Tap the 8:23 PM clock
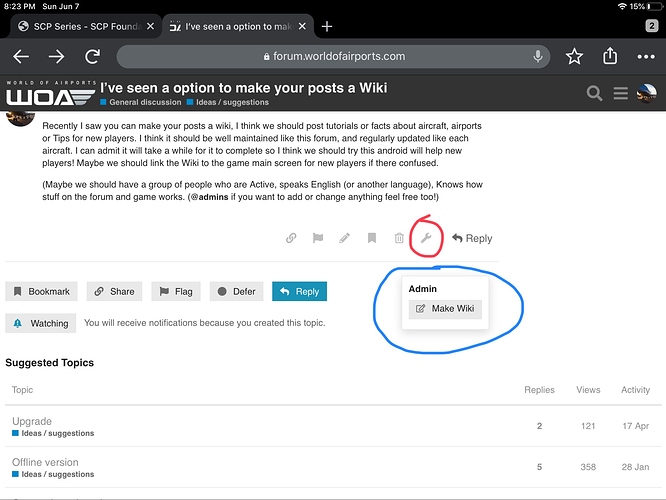The image size is (666, 500). (x=20, y=6)
